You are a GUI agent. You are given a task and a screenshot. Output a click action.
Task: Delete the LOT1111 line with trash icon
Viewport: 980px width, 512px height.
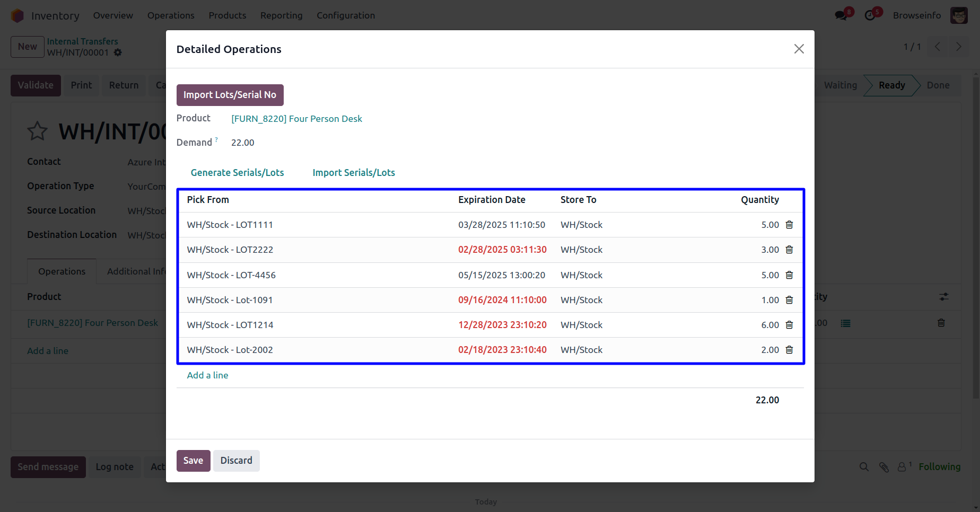click(x=789, y=225)
